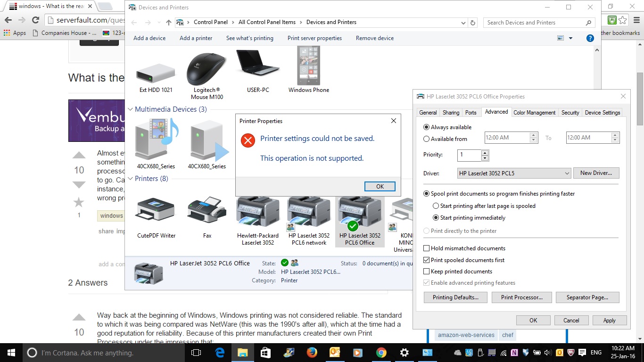
Task: Increase the Priority spinner value
Action: click(x=485, y=153)
